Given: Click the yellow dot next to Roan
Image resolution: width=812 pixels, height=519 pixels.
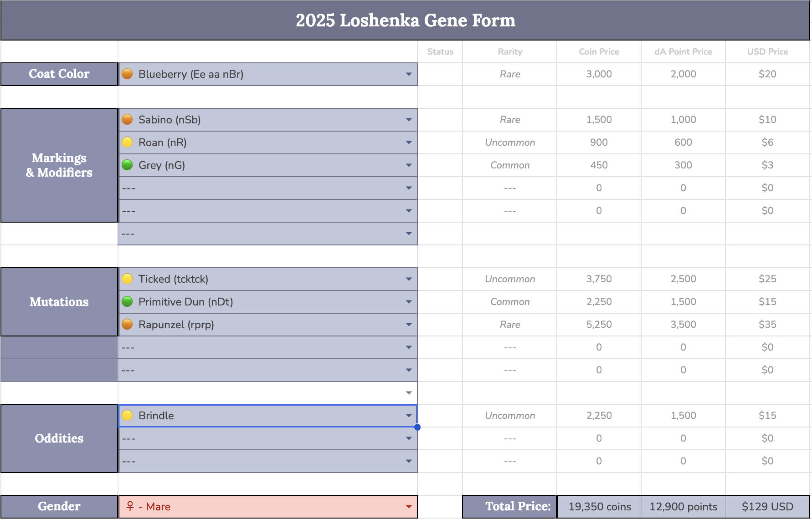Looking at the screenshot, I should tap(128, 142).
